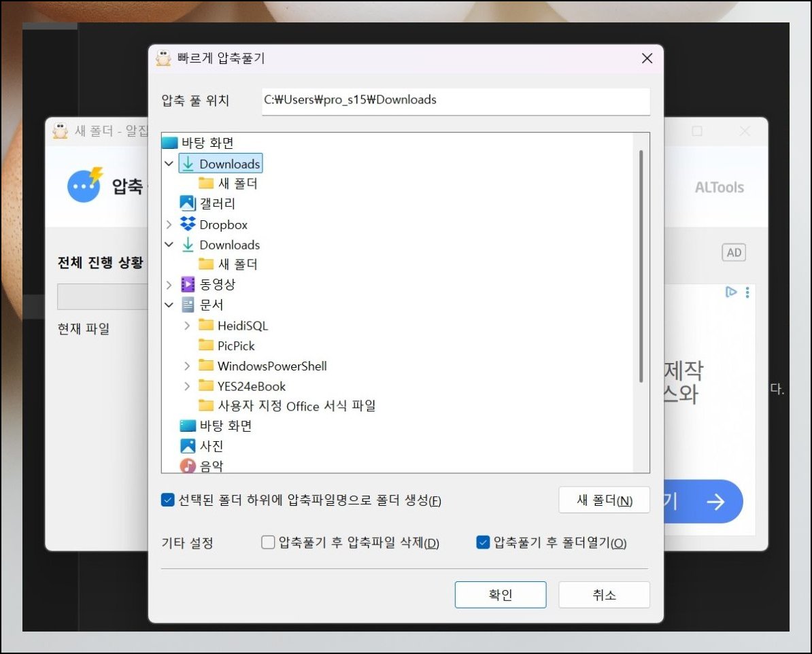
Task: Select 사용자 지정 Office 서식 파일 label
Action: pyautogui.click(x=297, y=406)
